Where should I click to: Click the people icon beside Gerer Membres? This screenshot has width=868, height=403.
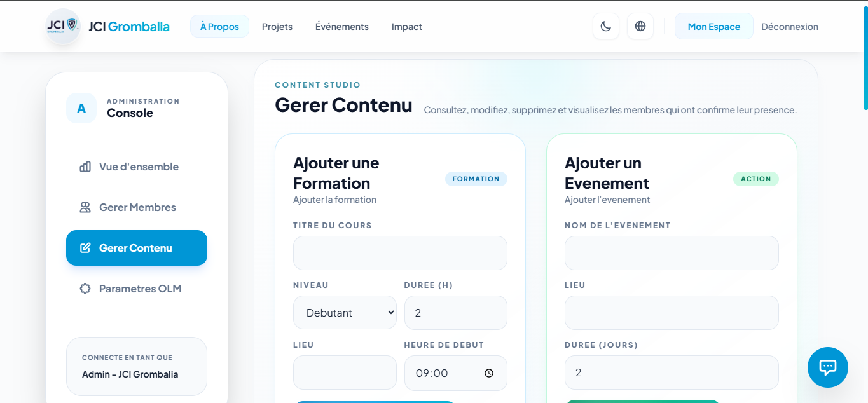tap(85, 207)
